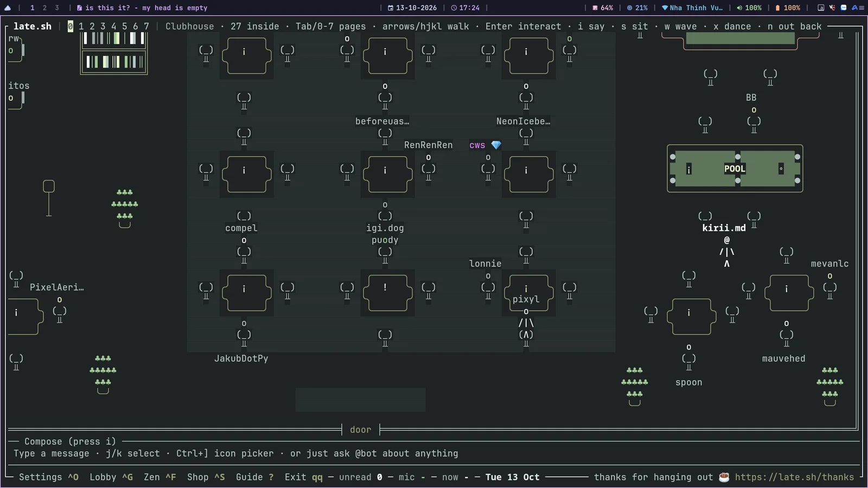Click the clock icon beside 17:24
Screen dimensions: 868x488
coord(454,8)
